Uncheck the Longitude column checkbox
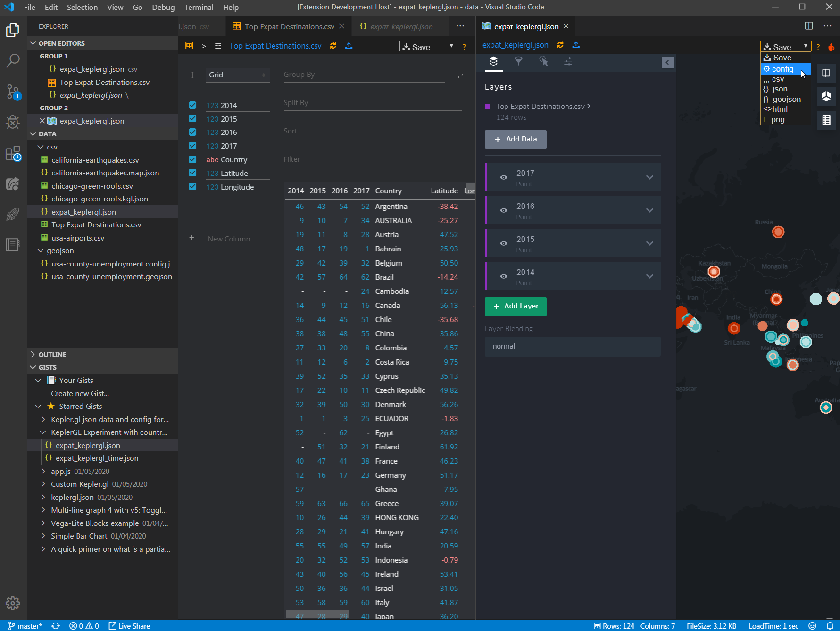840x631 pixels. (x=192, y=186)
